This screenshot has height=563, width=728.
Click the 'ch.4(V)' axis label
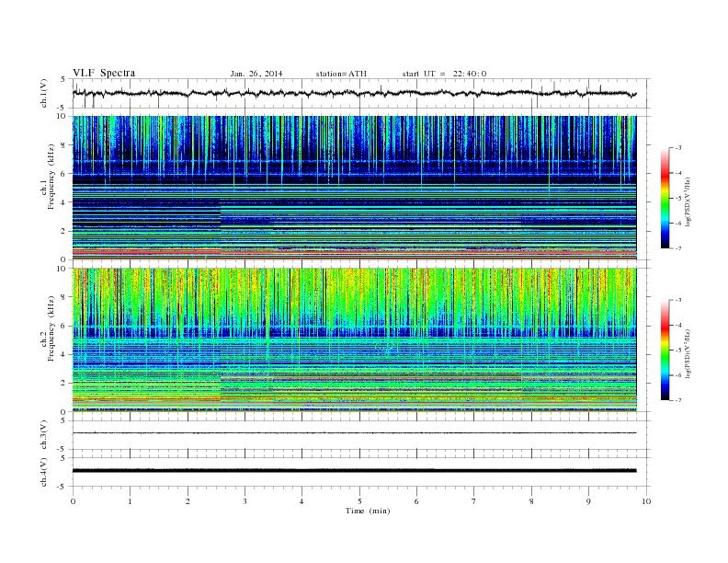pos(44,472)
